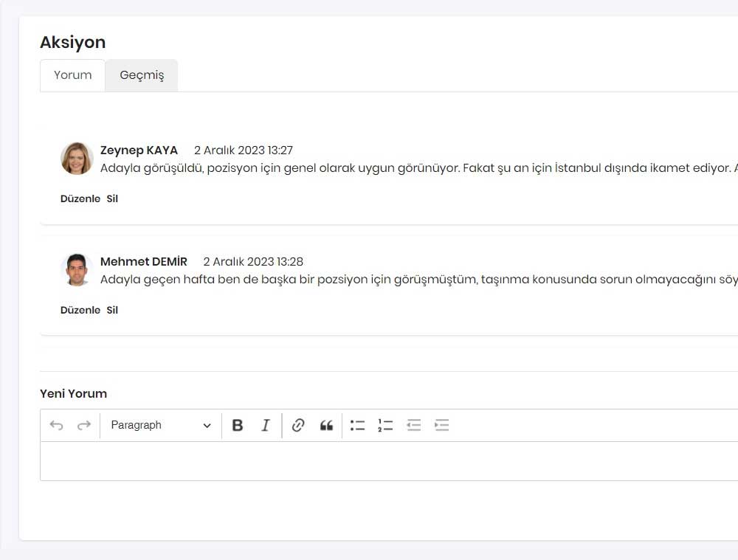Toggle bold formatting in the editor
The image size is (738, 560).
click(x=238, y=426)
